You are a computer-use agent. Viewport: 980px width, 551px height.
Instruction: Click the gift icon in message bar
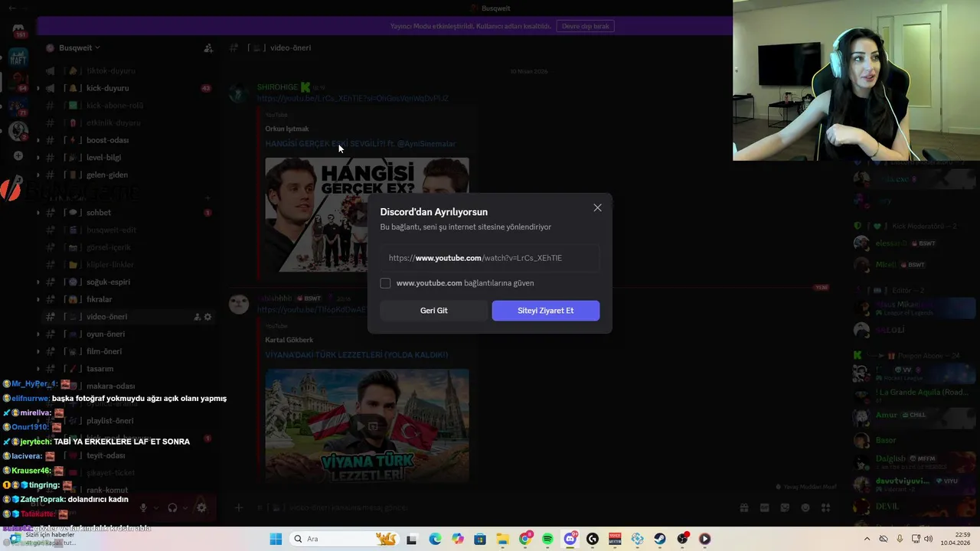click(743, 507)
